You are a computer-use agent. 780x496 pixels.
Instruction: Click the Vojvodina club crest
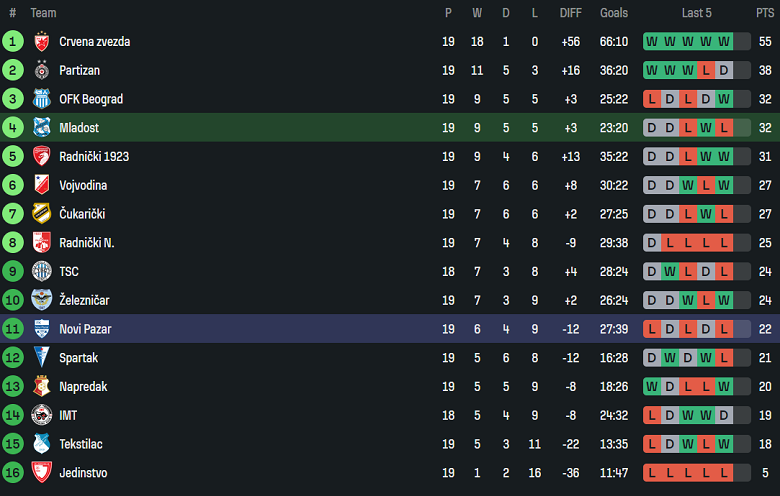click(x=42, y=186)
